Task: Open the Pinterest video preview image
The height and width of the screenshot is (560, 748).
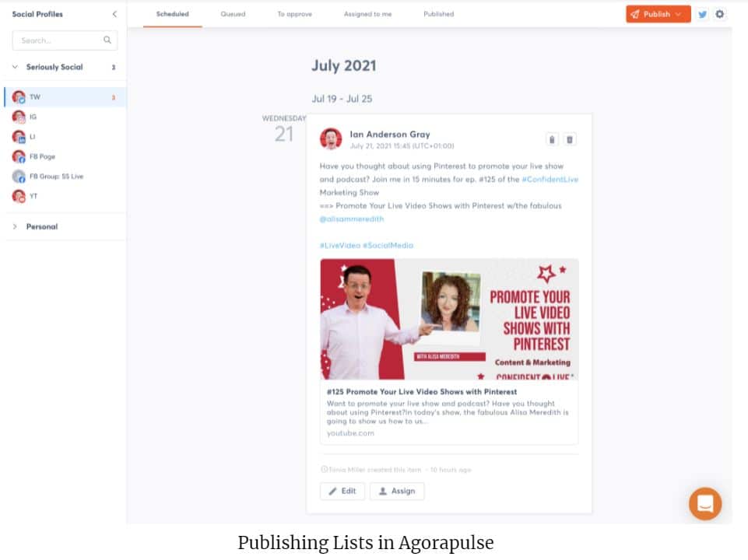Action: [x=449, y=320]
